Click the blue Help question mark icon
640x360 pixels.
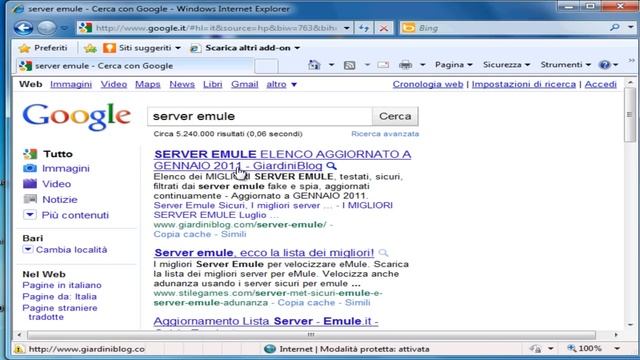(604, 65)
